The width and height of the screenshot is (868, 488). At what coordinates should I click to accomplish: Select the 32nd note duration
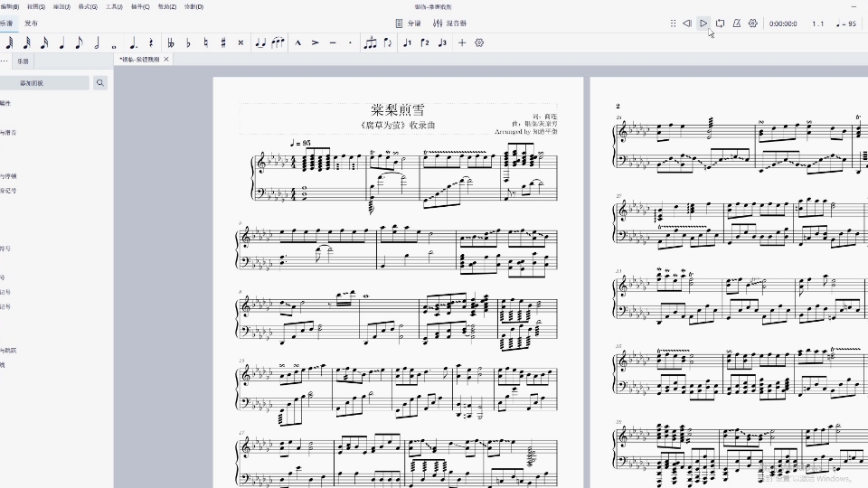26,42
